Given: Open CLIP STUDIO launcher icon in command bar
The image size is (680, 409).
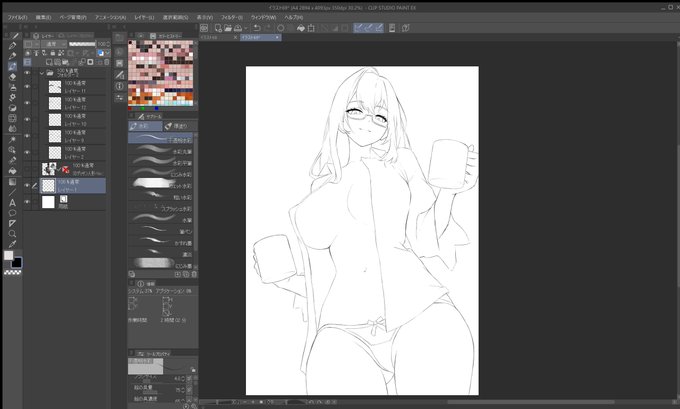Looking at the screenshot, I should click(204, 28).
